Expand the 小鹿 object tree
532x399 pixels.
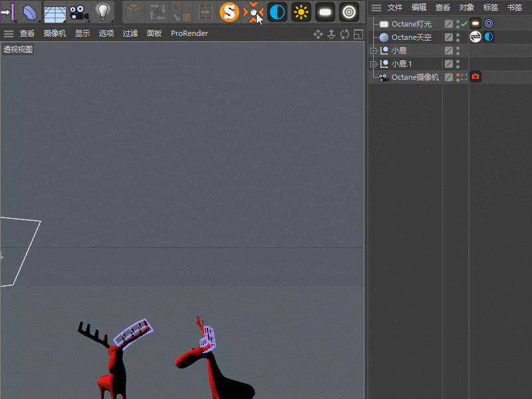coord(374,51)
